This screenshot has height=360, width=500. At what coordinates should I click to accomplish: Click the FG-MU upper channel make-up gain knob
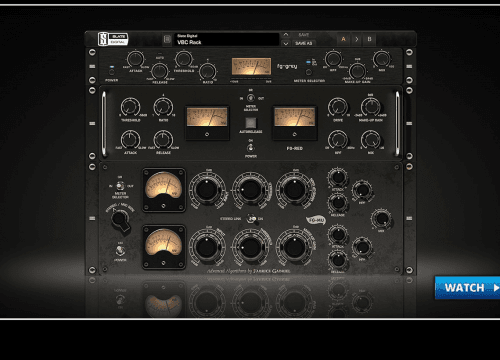tap(294, 190)
